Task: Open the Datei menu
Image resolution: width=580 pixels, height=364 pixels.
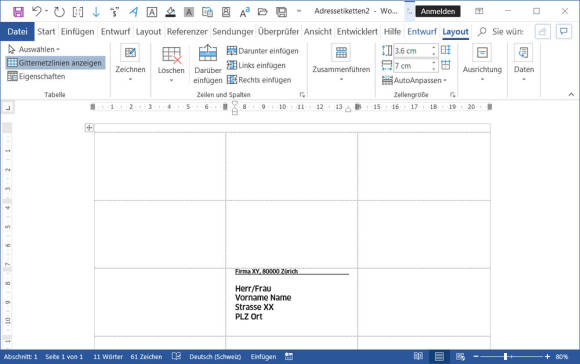Action: pos(17,32)
